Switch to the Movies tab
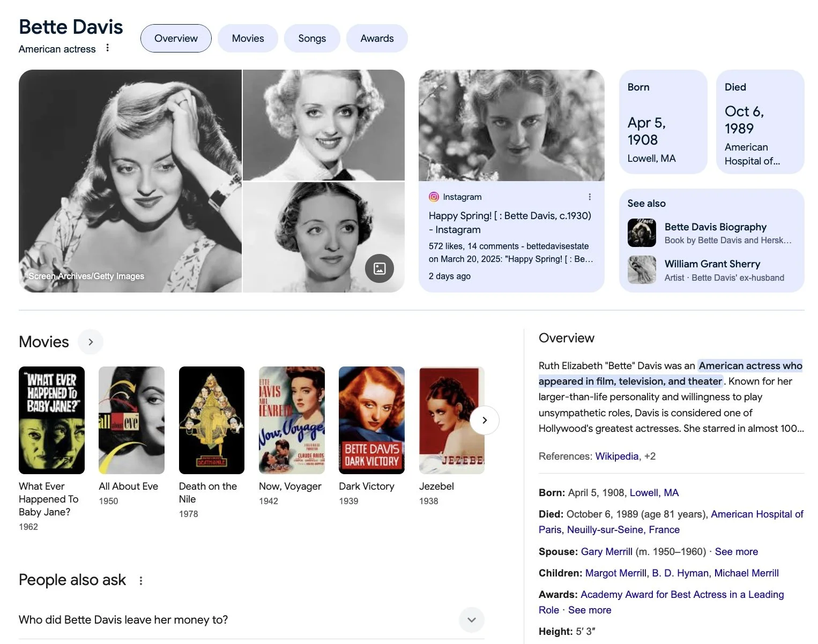The width and height of the screenshot is (818, 644). [x=248, y=38]
